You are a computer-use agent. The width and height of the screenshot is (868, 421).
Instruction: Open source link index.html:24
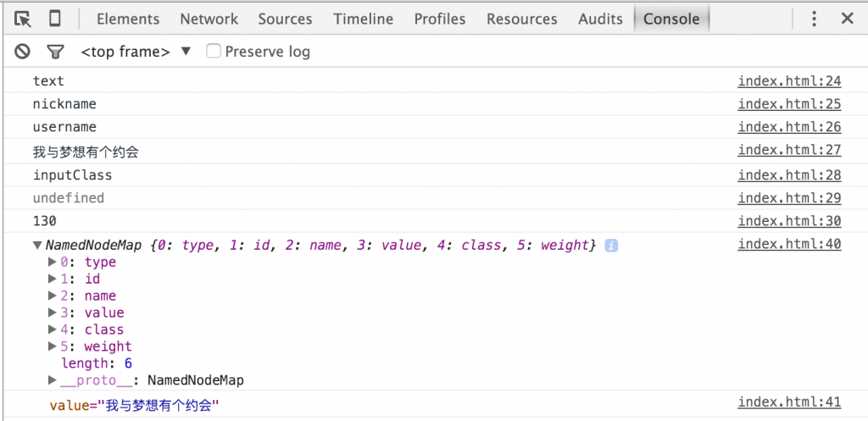click(789, 81)
